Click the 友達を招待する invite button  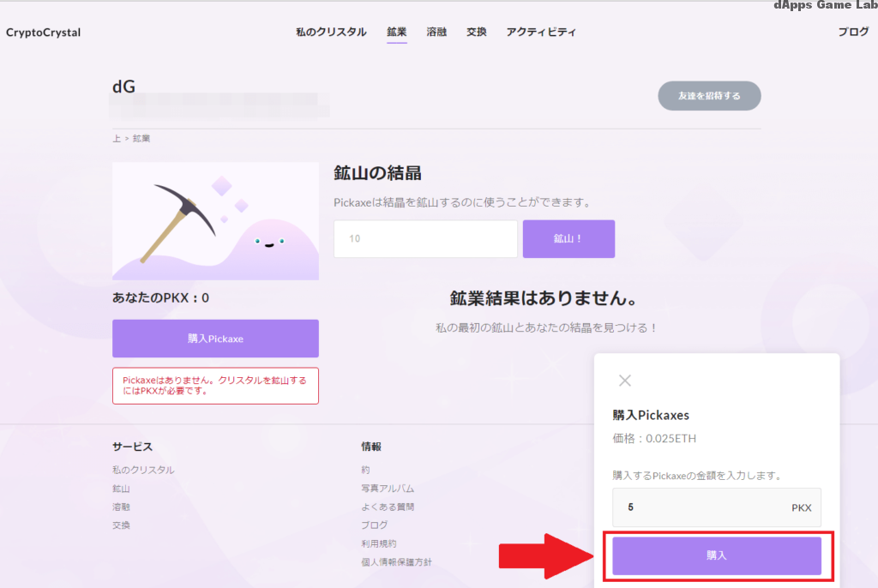(x=709, y=95)
